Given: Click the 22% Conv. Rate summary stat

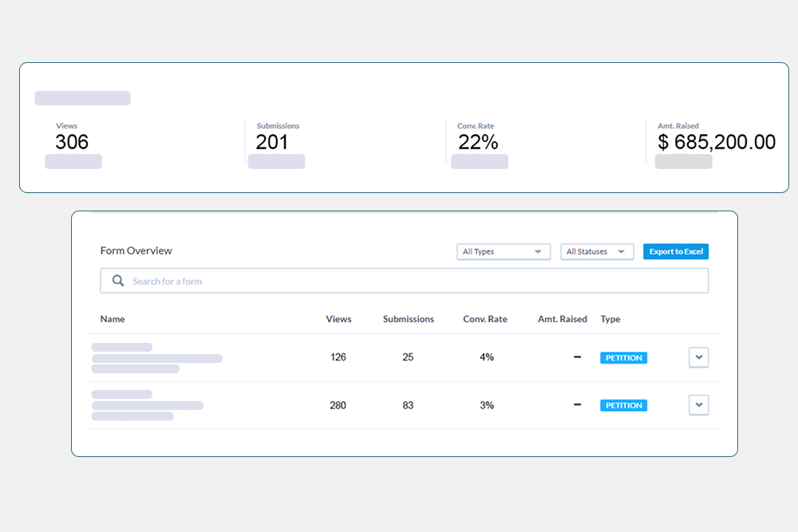Looking at the screenshot, I should point(478,142).
